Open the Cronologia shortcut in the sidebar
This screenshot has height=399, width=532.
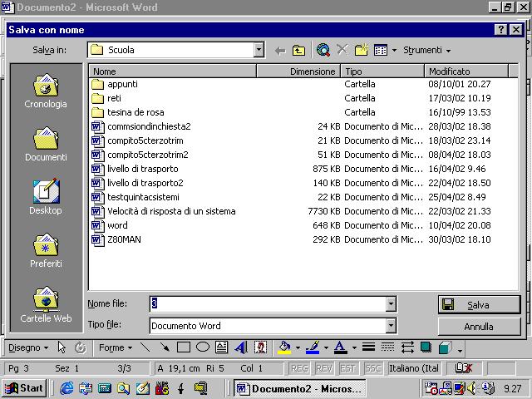coord(46,91)
